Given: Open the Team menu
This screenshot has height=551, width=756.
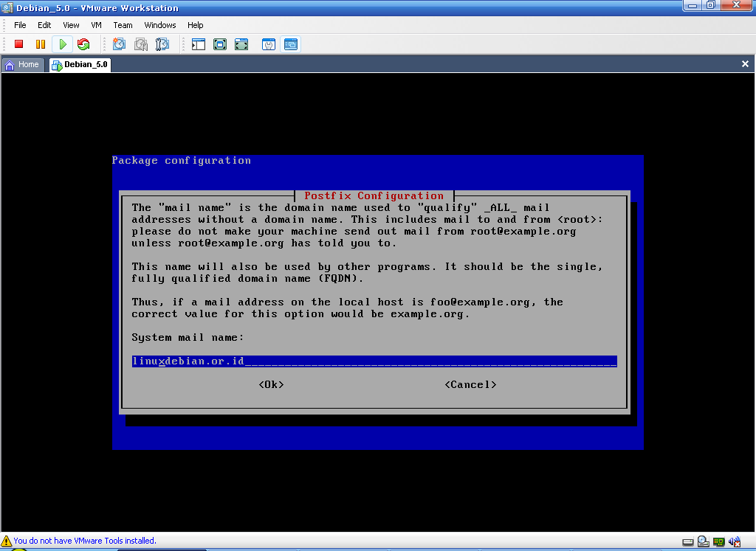Looking at the screenshot, I should click(x=123, y=25).
